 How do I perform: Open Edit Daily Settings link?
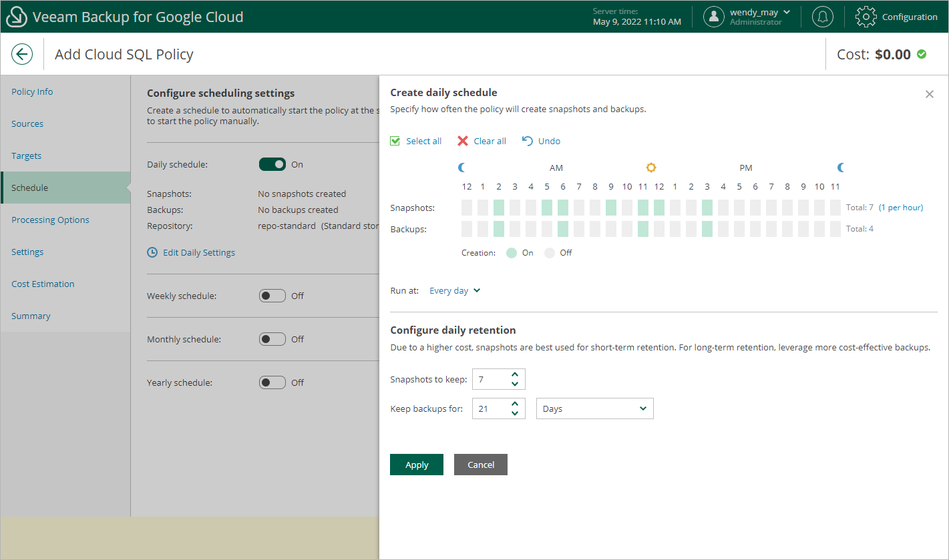[x=199, y=252]
